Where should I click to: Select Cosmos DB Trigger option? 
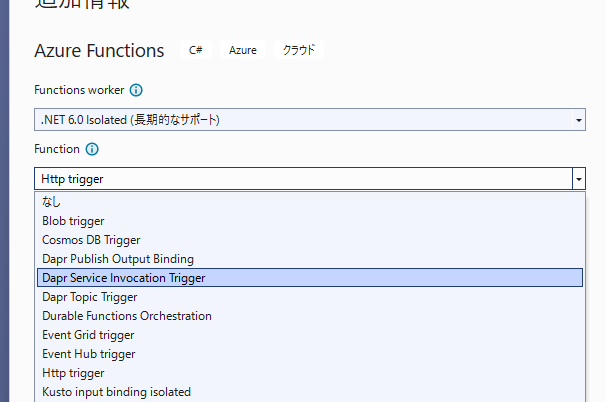tap(91, 240)
